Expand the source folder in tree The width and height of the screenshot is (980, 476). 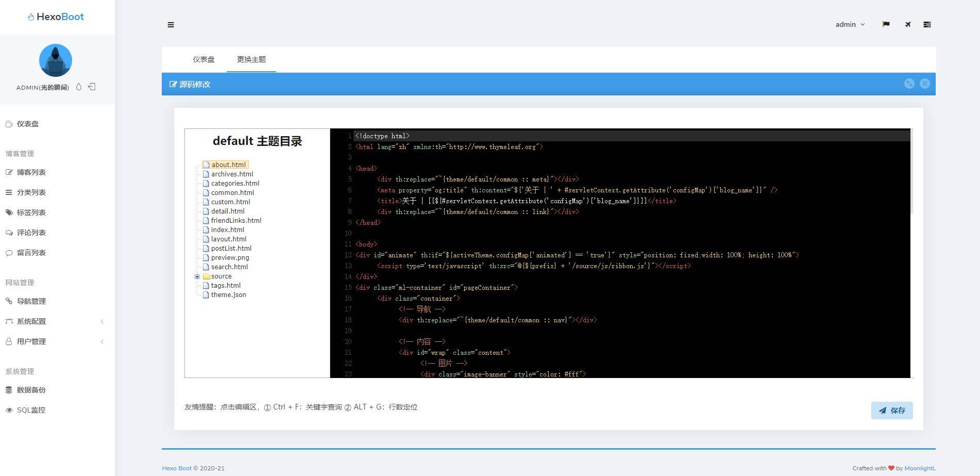coord(197,276)
